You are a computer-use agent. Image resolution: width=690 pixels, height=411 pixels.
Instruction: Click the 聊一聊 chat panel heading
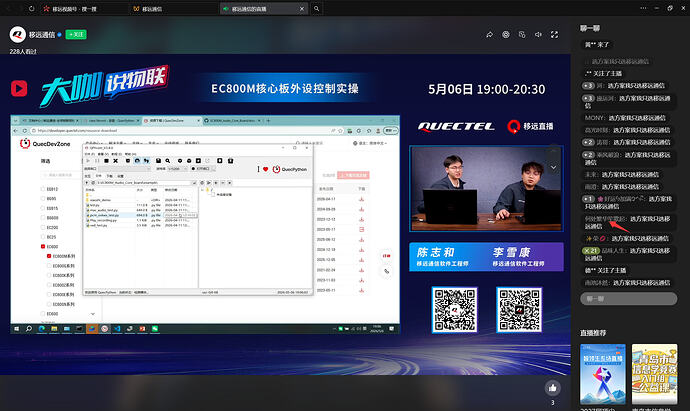click(x=590, y=28)
